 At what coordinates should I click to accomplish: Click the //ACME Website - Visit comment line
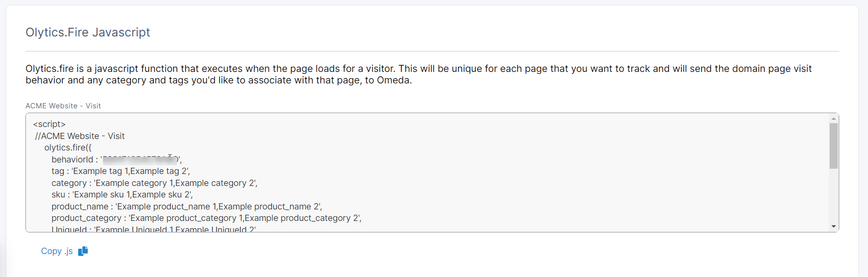[x=80, y=136]
